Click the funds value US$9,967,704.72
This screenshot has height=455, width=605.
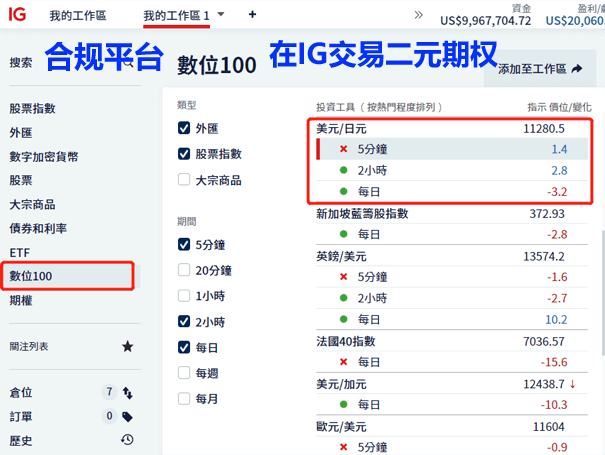point(485,20)
